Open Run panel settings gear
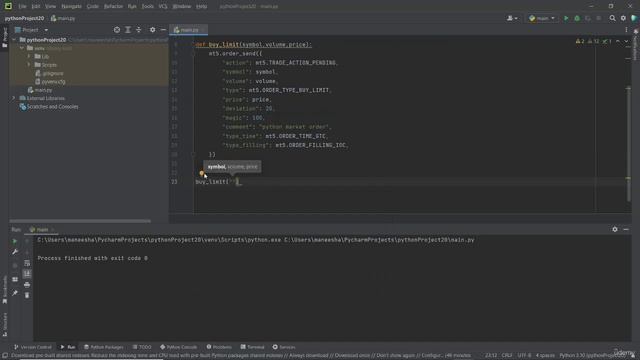This screenshot has height=360, width=640. click(615, 229)
